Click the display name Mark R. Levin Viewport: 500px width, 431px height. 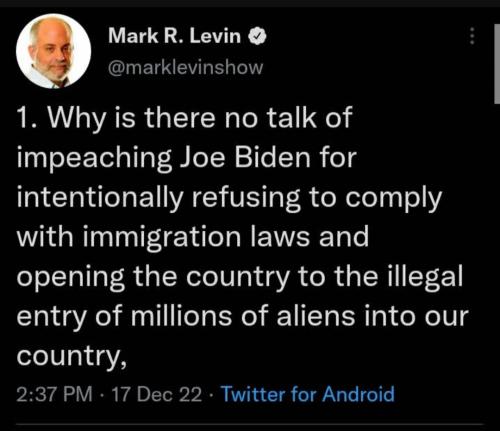pos(174,35)
